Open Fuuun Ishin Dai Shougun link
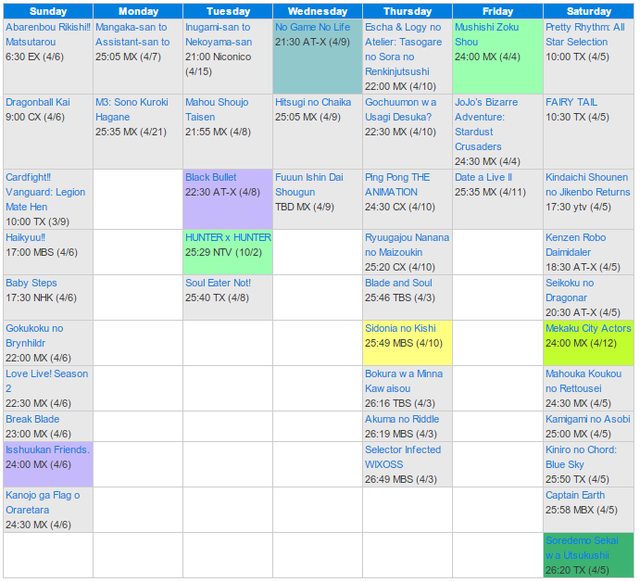Screen dimensions: 640x582 tap(309, 185)
